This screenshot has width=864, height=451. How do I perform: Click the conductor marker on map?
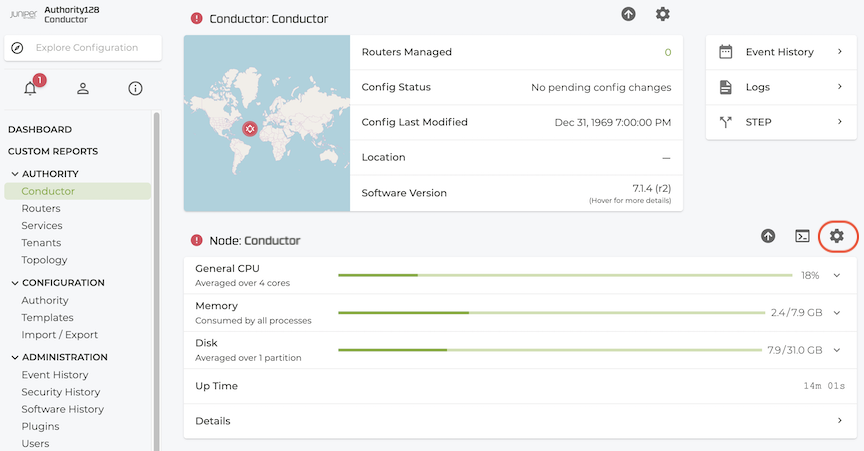pyautogui.click(x=250, y=129)
